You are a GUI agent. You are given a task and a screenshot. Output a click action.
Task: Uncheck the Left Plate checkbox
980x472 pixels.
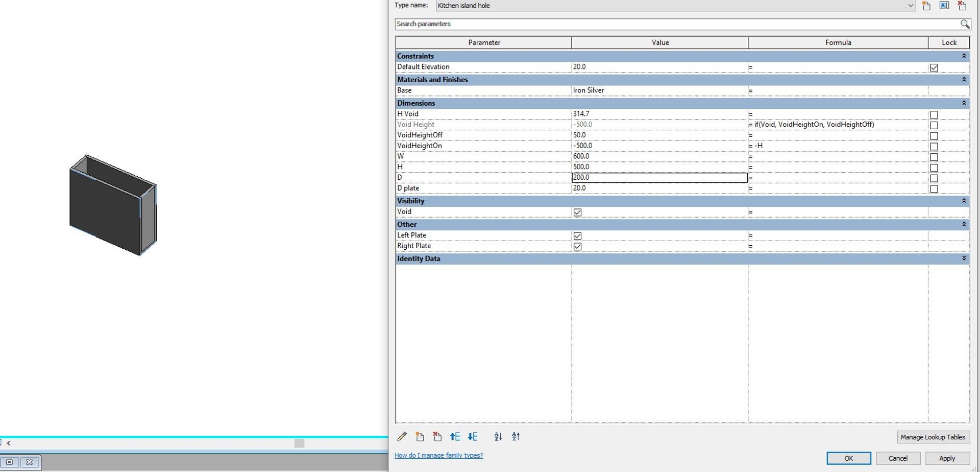(x=578, y=235)
